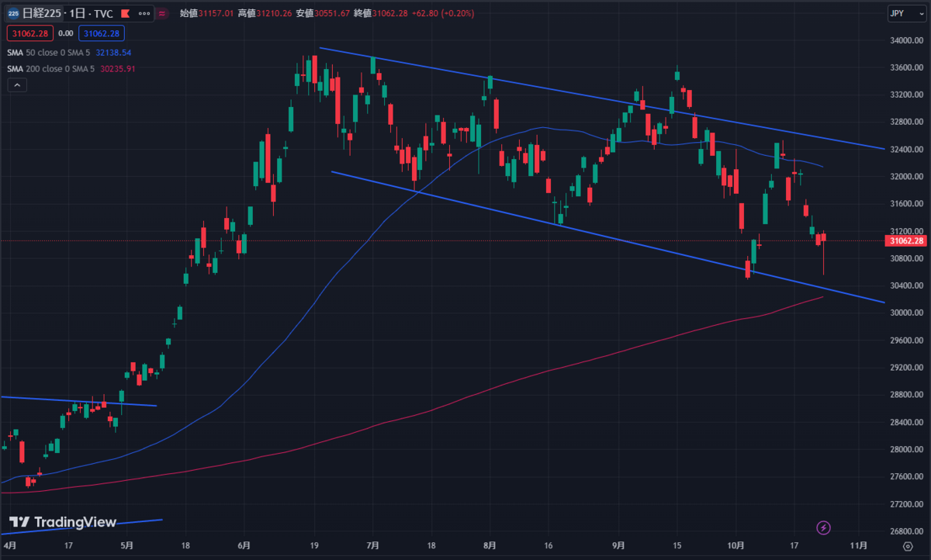Click the 30000.00 price axis label
The height and width of the screenshot is (560, 931).
point(908,313)
